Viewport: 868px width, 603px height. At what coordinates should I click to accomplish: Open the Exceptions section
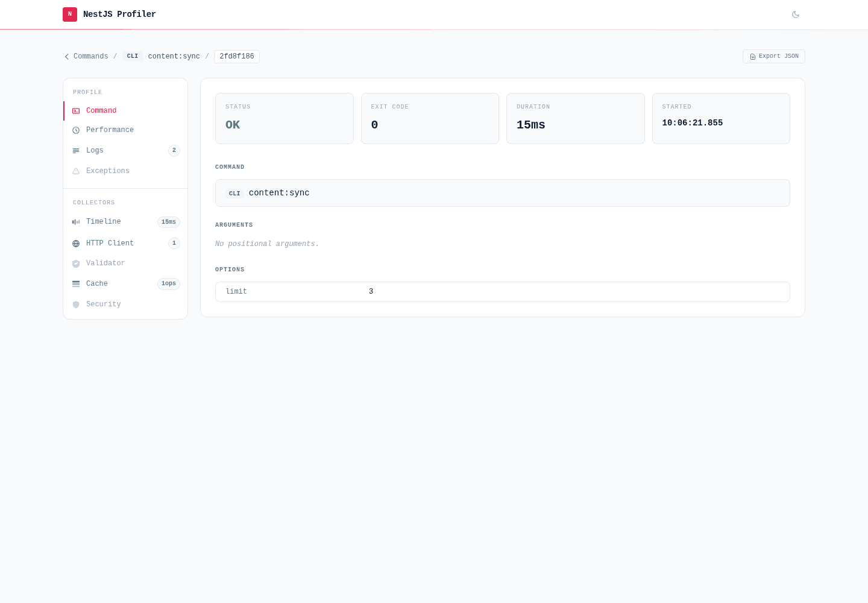pos(125,171)
